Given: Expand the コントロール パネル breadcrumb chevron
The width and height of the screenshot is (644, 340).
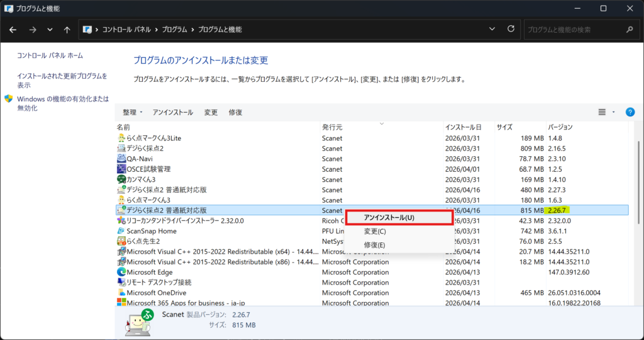Looking at the screenshot, I should (x=157, y=30).
